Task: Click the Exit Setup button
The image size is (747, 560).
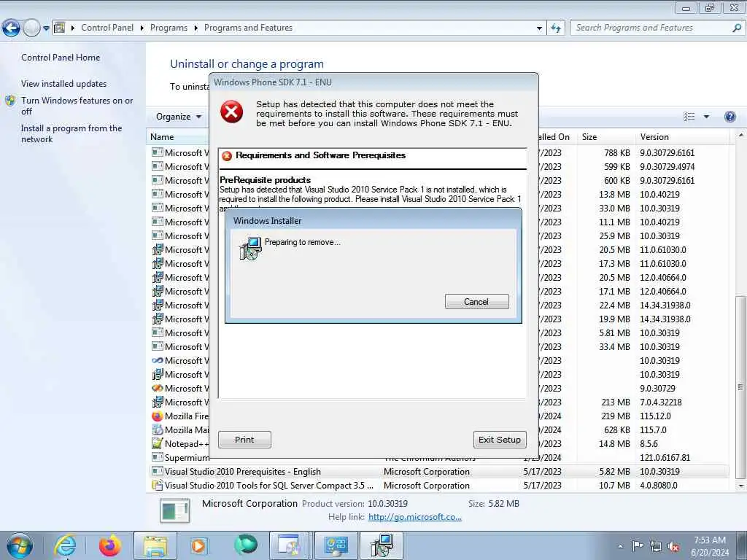Action: (500, 440)
